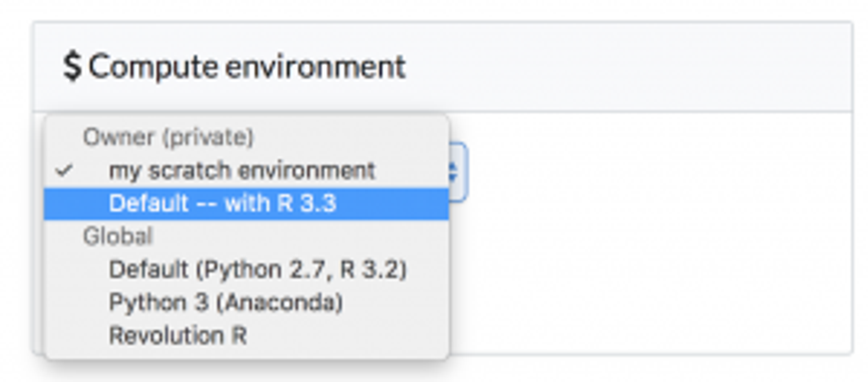Image resolution: width=868 pixels, height=382 pixels.
Task: Click the compute environment currency icon
Action: 74,66
